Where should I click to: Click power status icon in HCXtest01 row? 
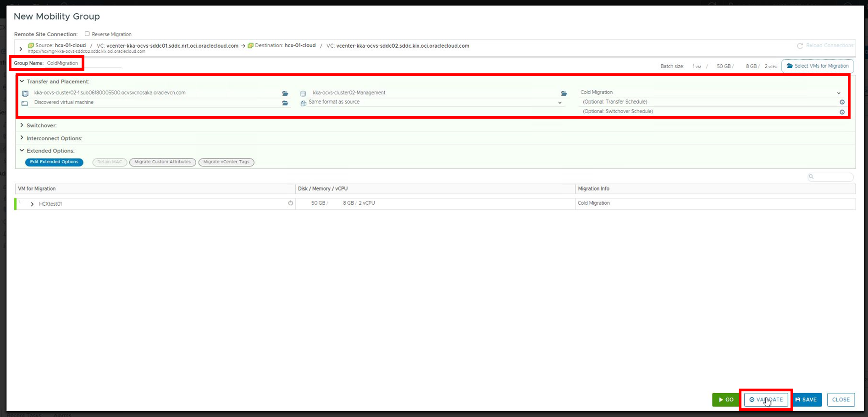pos(290,203)
